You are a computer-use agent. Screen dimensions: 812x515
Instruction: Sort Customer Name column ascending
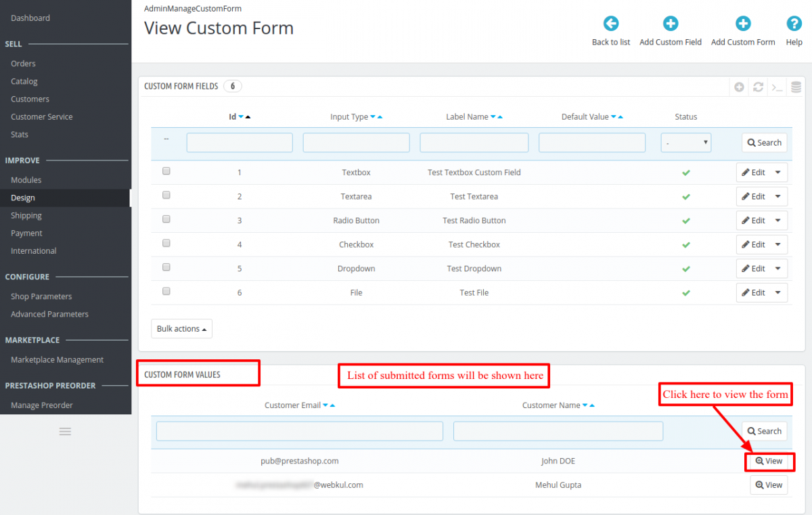pos(592,405)
